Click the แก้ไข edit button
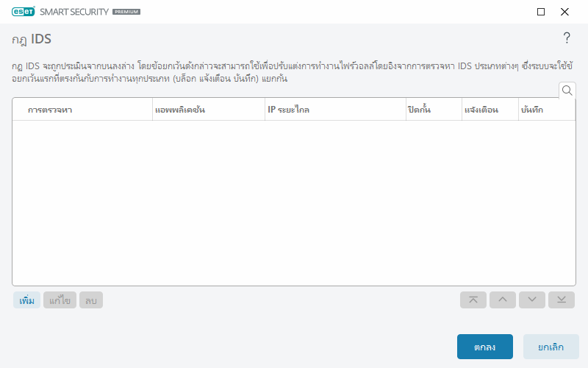The width and height of the screenshot is (588, 368). tap(60, 300)
